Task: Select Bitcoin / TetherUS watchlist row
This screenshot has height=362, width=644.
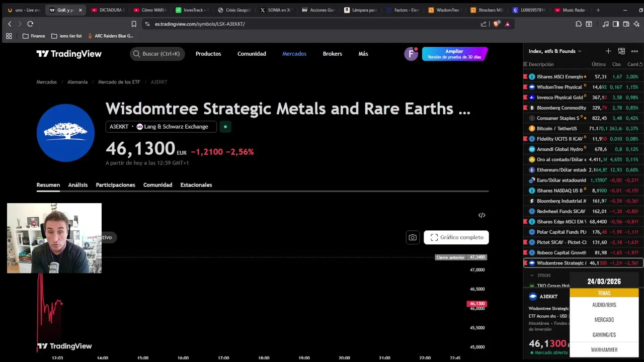Action: click(x=584, y=129)
